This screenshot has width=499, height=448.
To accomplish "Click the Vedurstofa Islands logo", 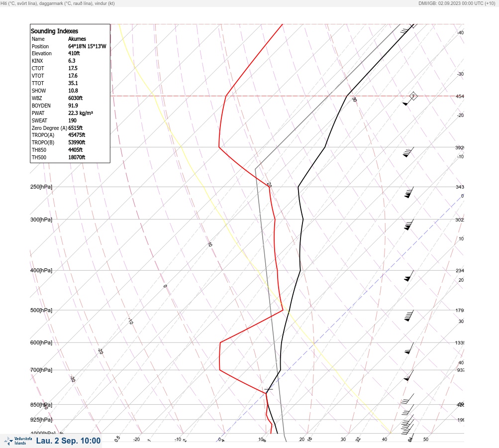I will (18, 441).
